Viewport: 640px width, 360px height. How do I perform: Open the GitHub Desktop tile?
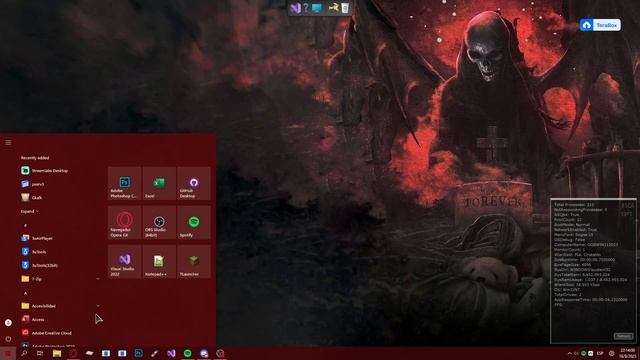194,183
